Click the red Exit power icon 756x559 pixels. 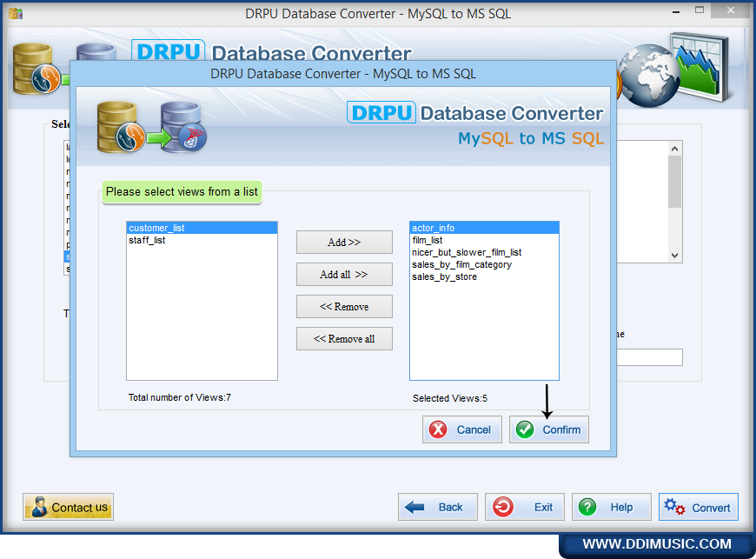click(x=503, y=507)
